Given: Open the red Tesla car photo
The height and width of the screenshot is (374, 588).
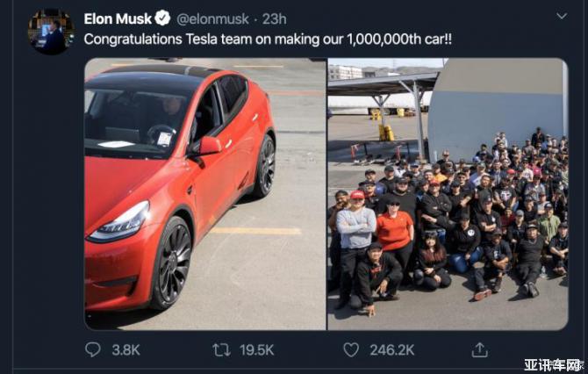Looking at the screenshot, I should pyautogui.click(x=205, y=194).
